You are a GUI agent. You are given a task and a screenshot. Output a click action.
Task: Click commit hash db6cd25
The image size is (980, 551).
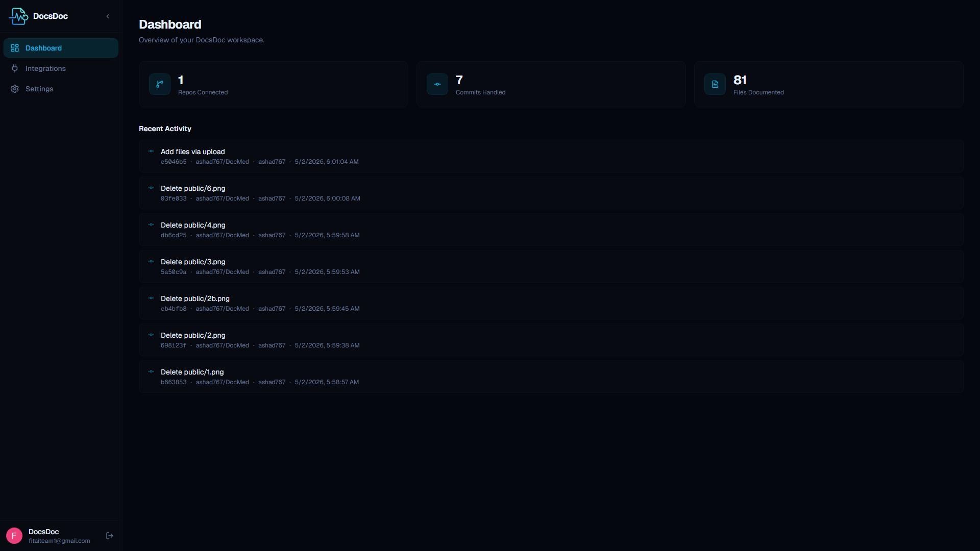[x=174, y=235]
